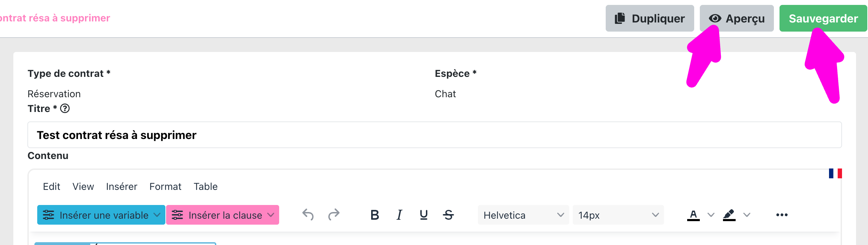Toggle italic formatting

click(x=399, y=215)
